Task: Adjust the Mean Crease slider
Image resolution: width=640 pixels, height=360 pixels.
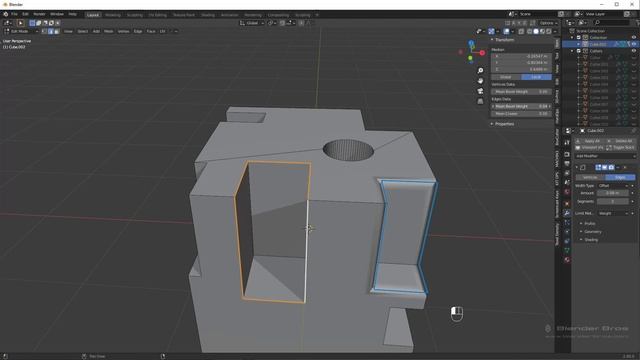Action: point(522,113)
